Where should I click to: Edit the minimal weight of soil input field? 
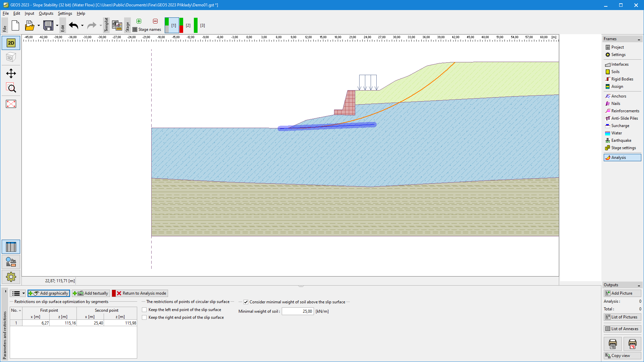pos(297,311)
